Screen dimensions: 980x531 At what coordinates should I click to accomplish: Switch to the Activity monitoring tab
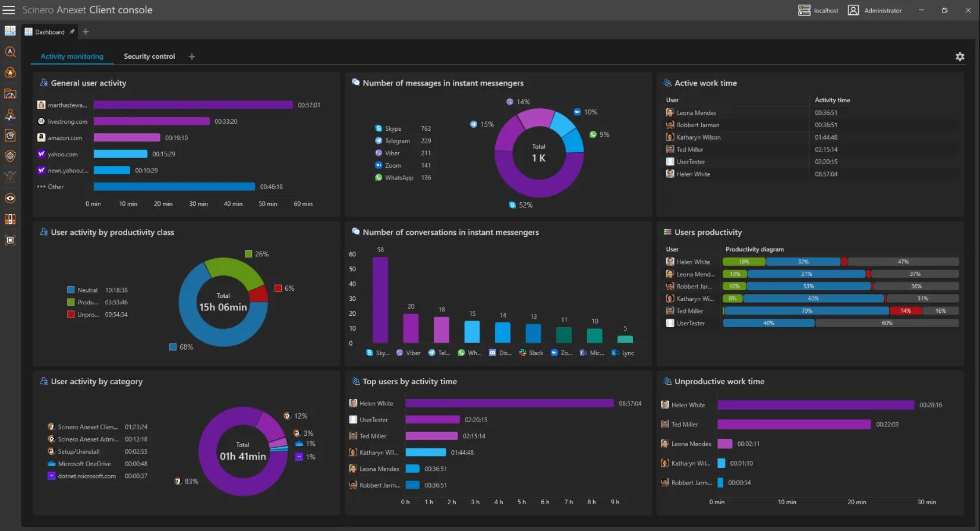point(72,56)
